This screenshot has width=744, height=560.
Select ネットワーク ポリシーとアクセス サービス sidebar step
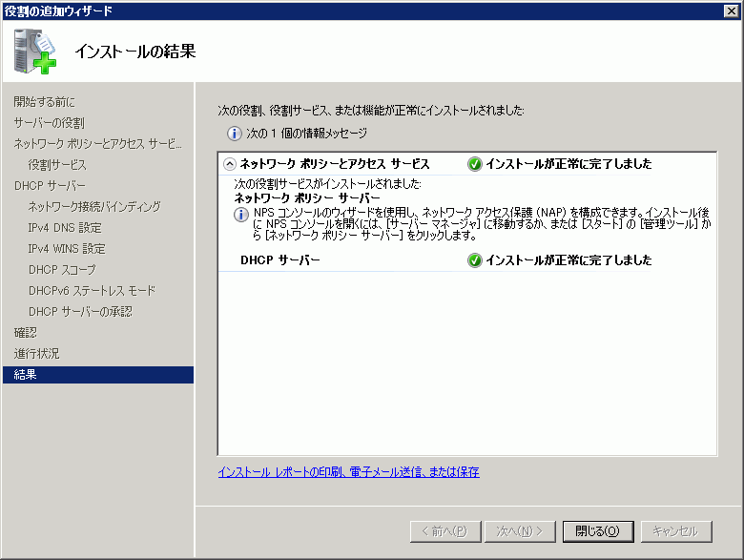pyautogui.click(x=97, y=143)
